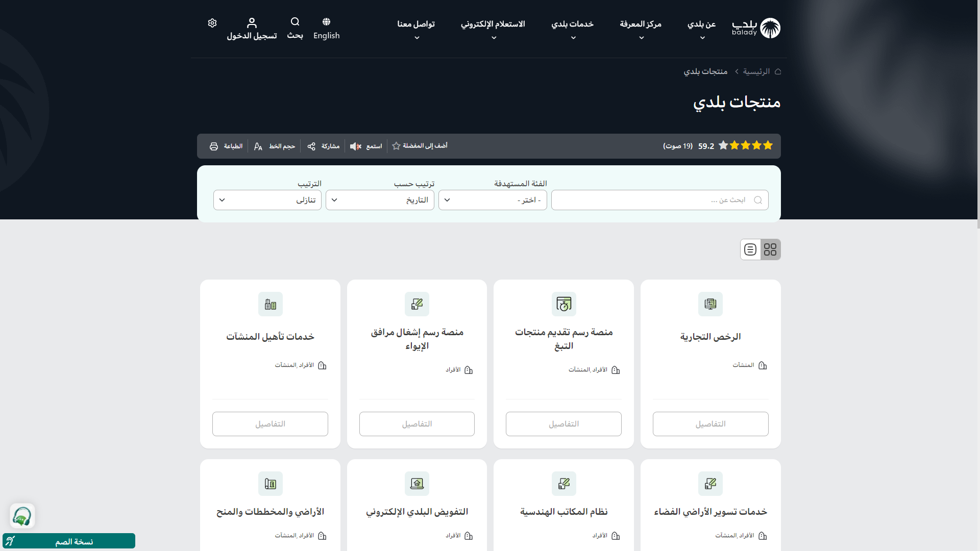980x551 pixels.
Task: Toggle the listen audio speaker
Action: click(355, 146)
